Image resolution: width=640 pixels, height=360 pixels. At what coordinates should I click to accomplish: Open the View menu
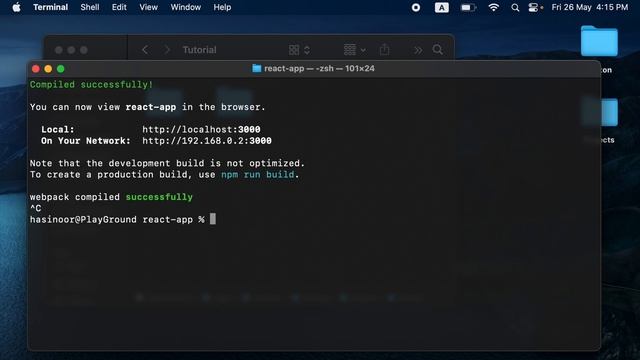click(149, 7)
